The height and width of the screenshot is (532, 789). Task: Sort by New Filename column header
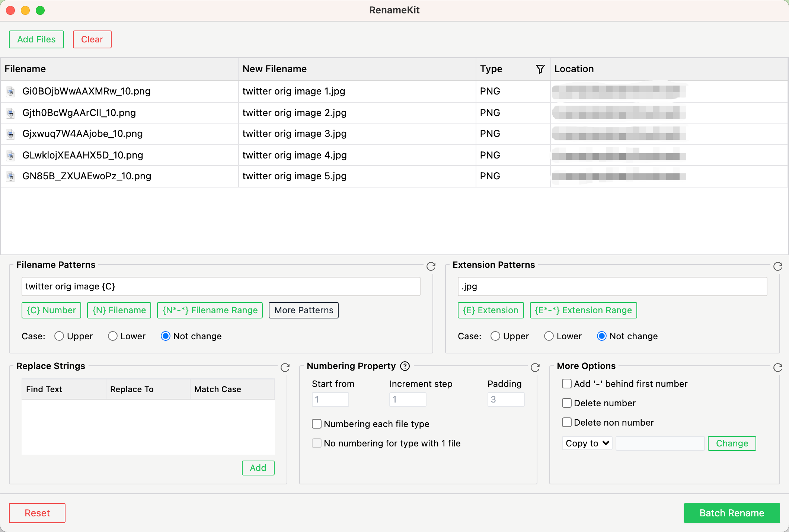click(275, 69)
